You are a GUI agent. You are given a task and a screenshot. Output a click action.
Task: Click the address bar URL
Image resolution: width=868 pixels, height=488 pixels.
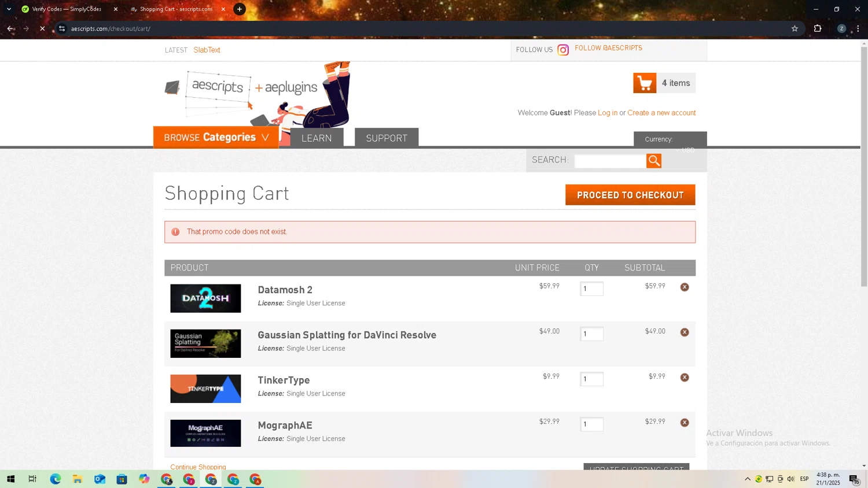coord(111,28)
